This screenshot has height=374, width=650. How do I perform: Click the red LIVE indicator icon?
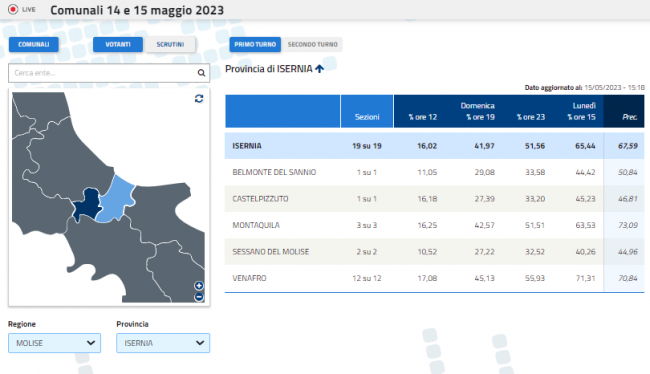coord(13,9)
